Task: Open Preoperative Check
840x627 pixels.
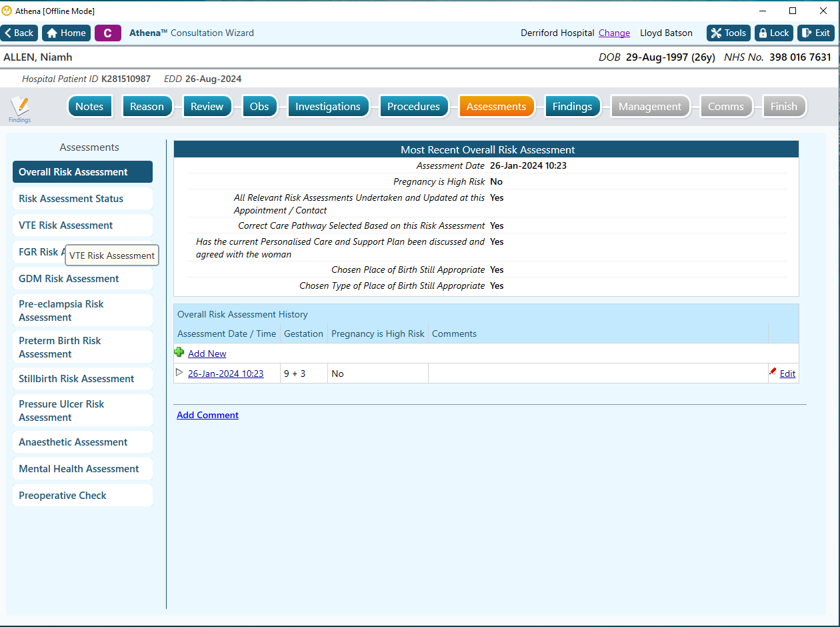Action: pyautogui.click(x=83, y=496)
